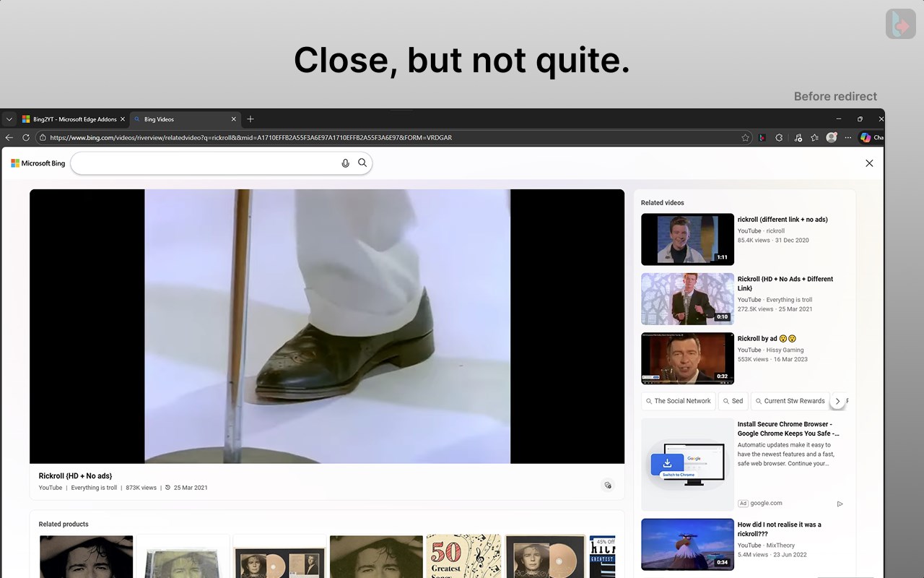Click the AdChoices triangle icon
This screenshot has height=578, width=924.
pos(840,504)
